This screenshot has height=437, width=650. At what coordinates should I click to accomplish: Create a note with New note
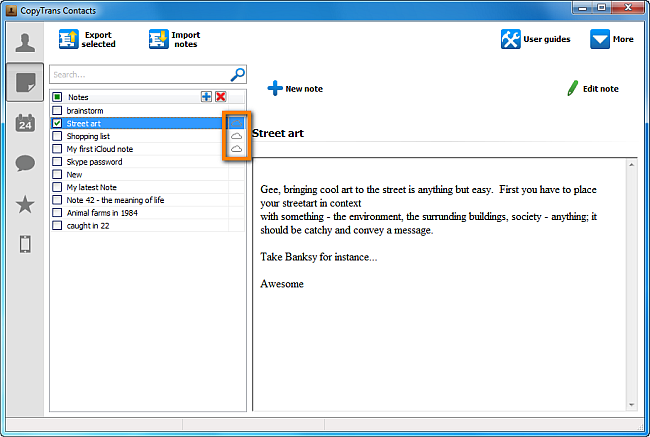click(295, 88)
